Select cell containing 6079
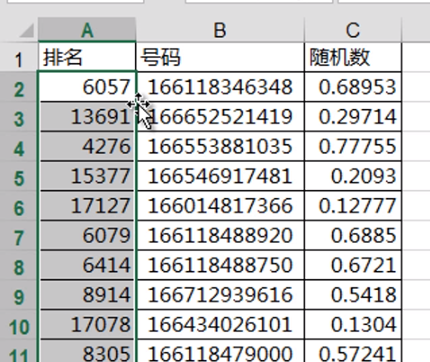This screenshot has height=362, width=430. pyautogui.click(x=87, y=235)
